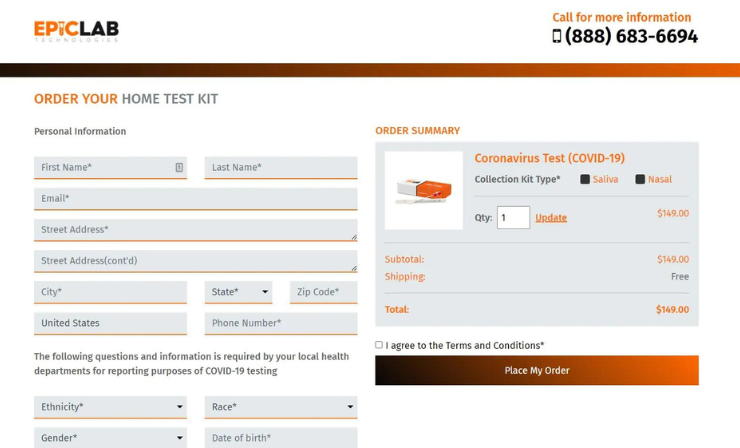The image size is (740, 448).
Task: Click the Qty input box
Action: [513, 217]
